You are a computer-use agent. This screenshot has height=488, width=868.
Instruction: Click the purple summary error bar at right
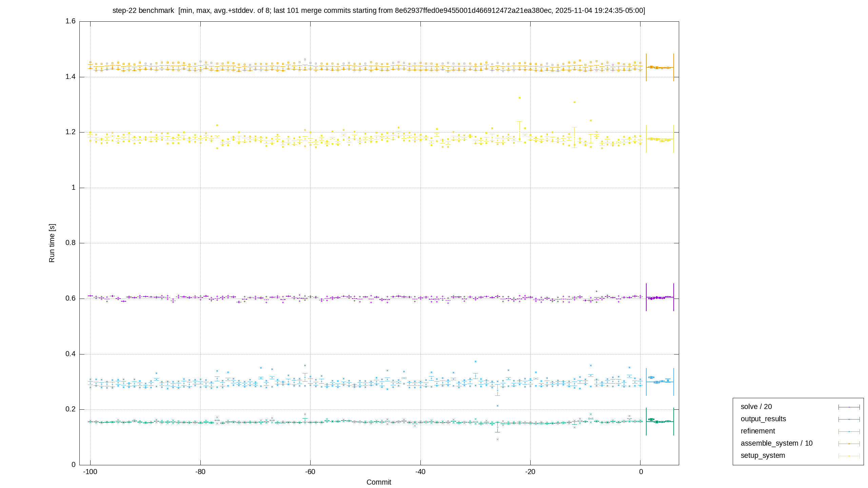pos(660,297)
